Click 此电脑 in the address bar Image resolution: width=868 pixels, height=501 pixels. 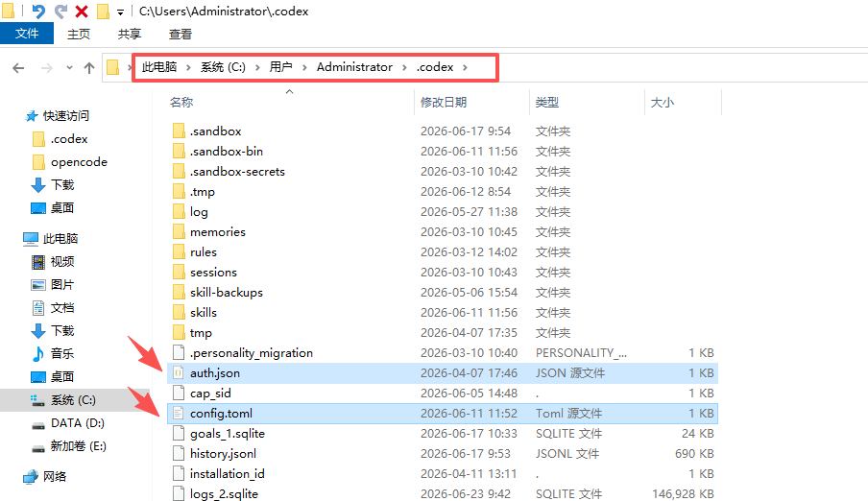coord(158,67)
